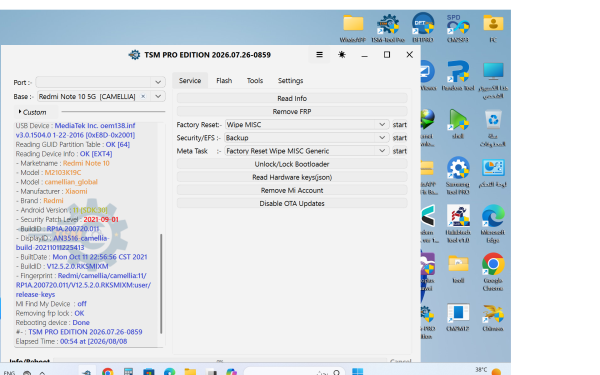
Task: Click the BuildID V12.5.2.0.RKSMIXM text
Action: [x=78, y=266]
